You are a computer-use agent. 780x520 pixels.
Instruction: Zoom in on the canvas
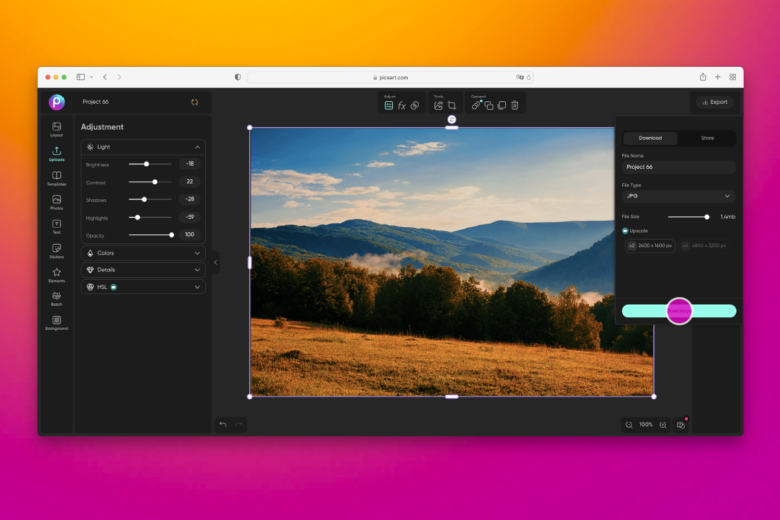point(663,425)
